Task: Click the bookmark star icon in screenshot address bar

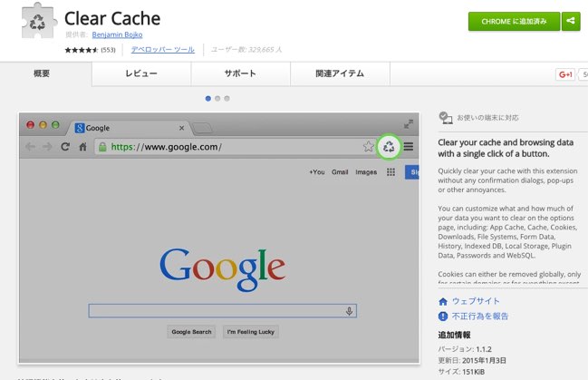Action: [x=368, y=146]
